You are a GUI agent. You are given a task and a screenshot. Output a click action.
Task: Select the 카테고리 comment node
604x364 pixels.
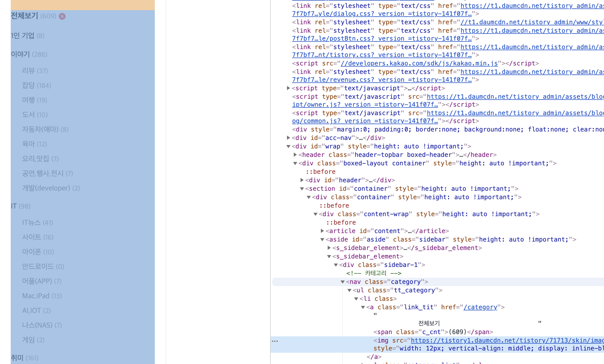coord(373,273)
